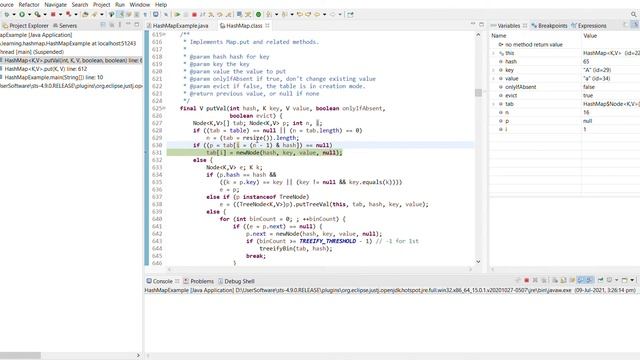Screen dimensions: 640x360
Task: Expand the 'this' variable node
Action: coord(494,53)
